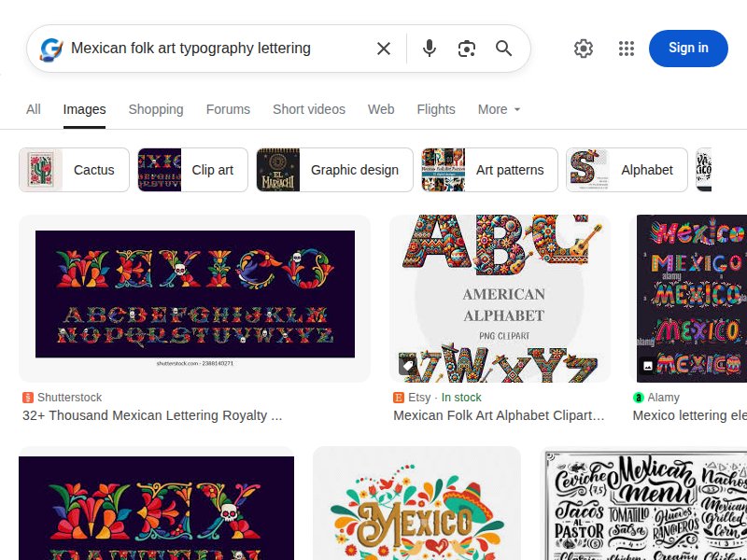This screenshot has height=560, width=747.
Task: Open the More search categories dropdown
Action: tap(499, 109)
